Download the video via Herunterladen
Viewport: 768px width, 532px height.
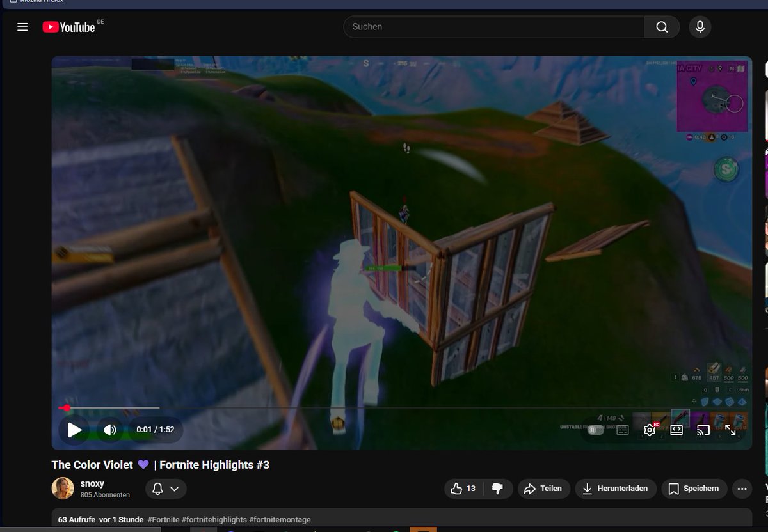coord(616,489)
